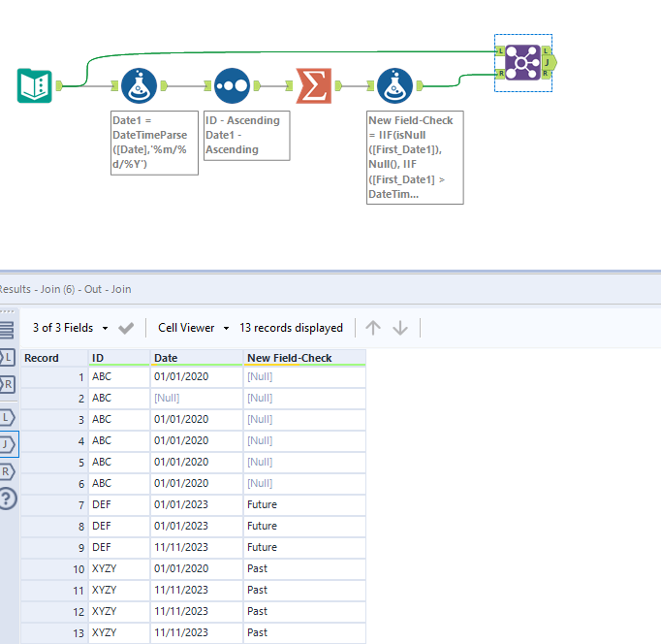Select the Summarize sigma tool
Screen dimensions: 661x644
pos(314,85)
